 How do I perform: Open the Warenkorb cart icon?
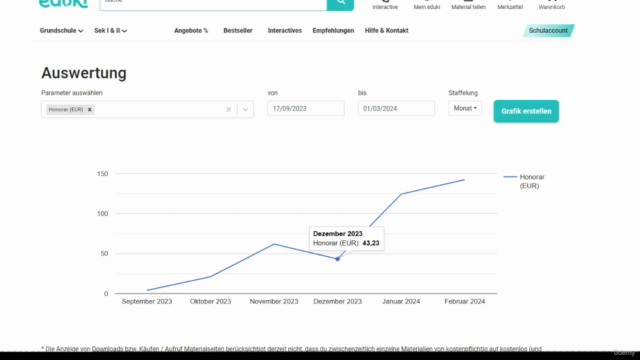(551, 5)
